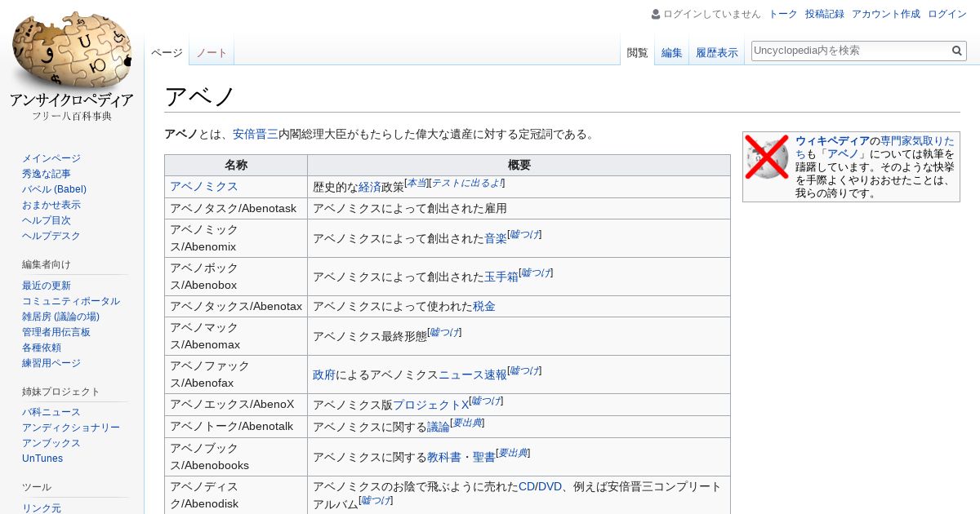Click the 名称 table header
Image resolution: width=980 pixels, height=514 pixels.
(x=236, y=165)
